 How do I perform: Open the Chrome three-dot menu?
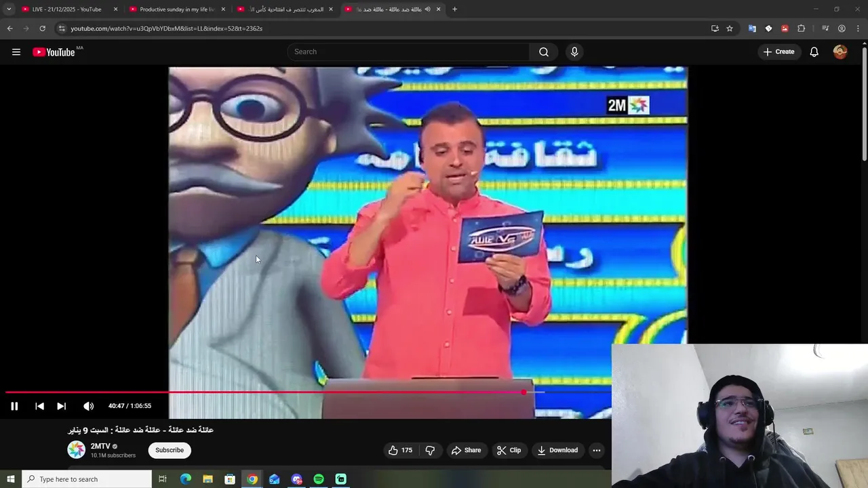[859, 28]
